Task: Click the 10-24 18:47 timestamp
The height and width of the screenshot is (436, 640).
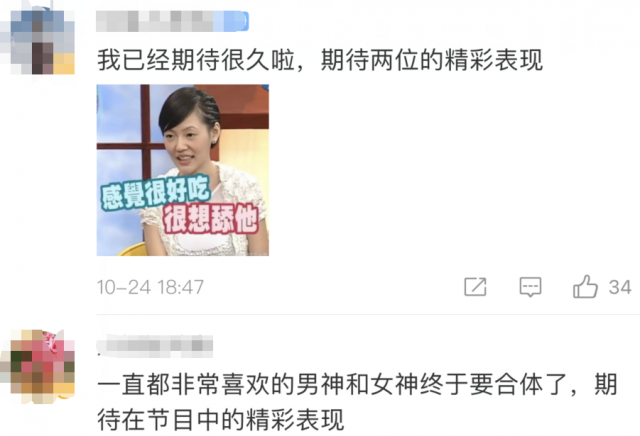Action: 150,287
